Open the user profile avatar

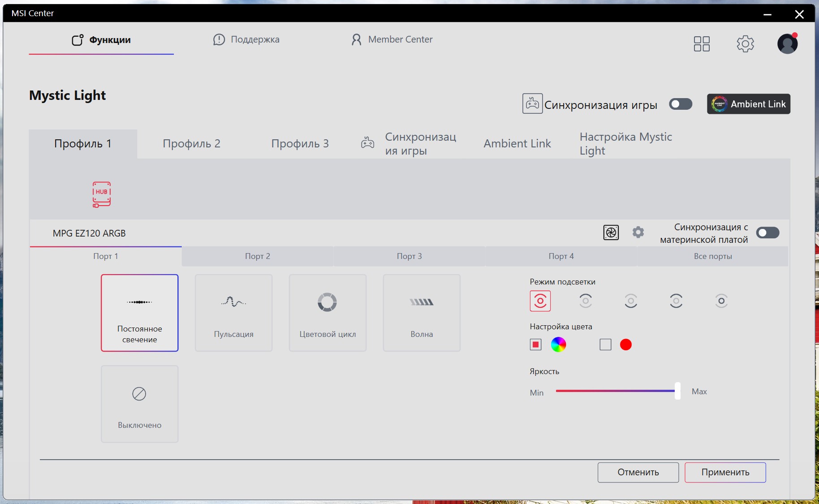tap(787, 44)
